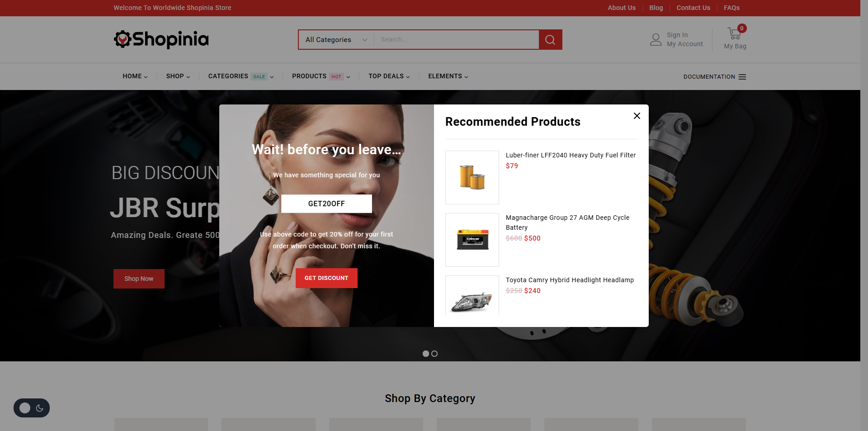Image resolution: width=868 pixels, height=431 pixels.
Task: Open the Home menu item
Action: 135,76
